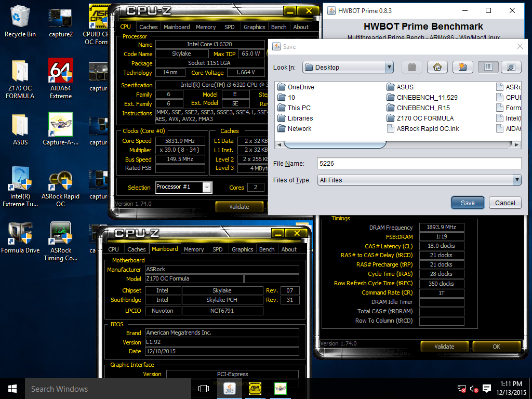Click Cancel button in Save dialog
Image resolution: width=532 pixels, height=399 pixels.
pyautogui.click(x=505, y=203)
